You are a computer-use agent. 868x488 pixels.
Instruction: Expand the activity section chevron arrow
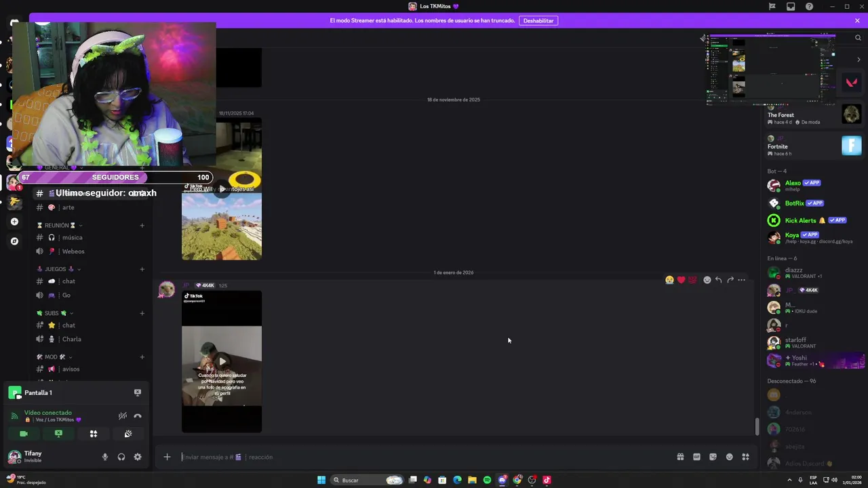(859, 60)
